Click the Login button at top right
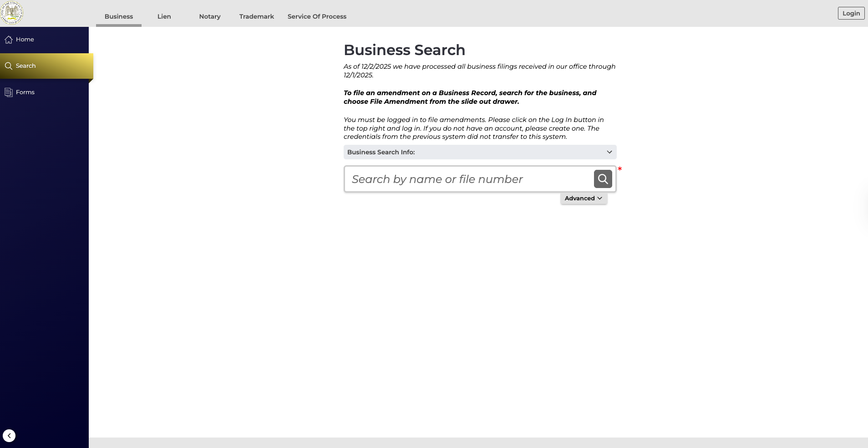This screenshot has height=448, width=868. pos(851,13)
